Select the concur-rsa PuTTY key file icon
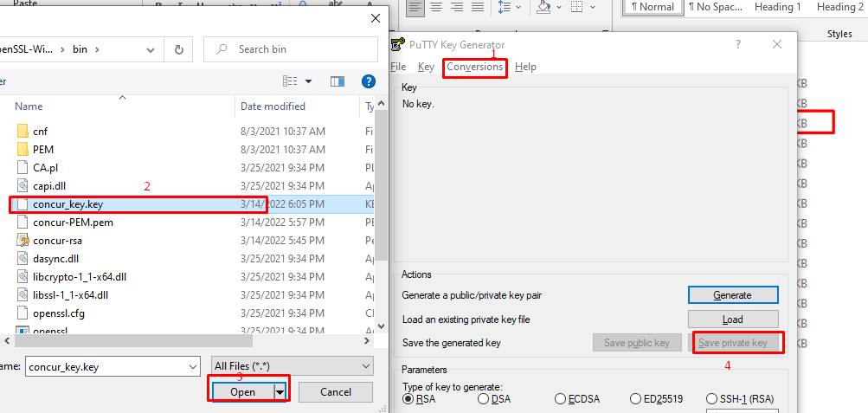 click(x=23, y=241)
